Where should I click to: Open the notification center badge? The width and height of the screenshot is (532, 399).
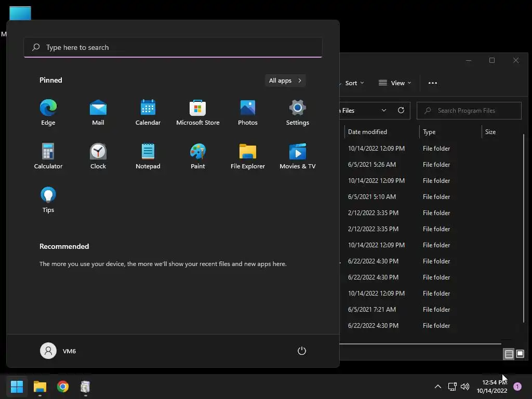(517, 387)
